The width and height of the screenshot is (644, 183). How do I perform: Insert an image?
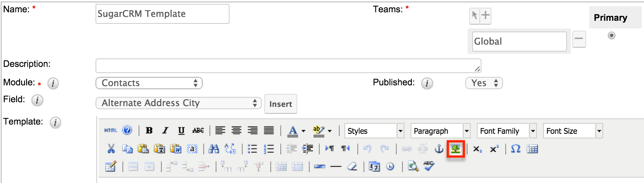click(456, 149)
